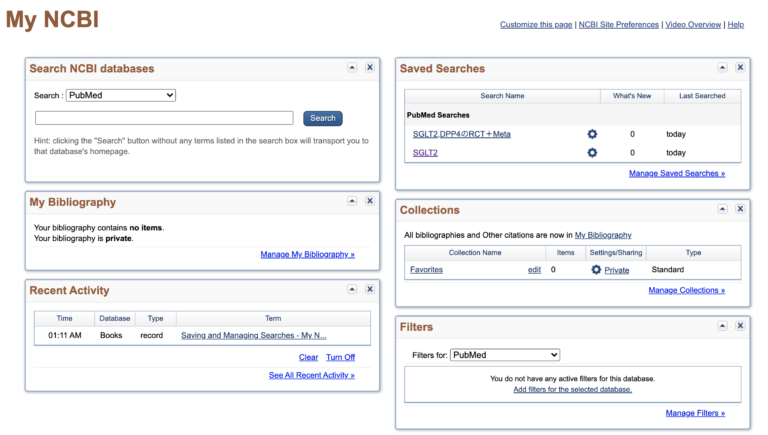768x435 pixels.
Task: Collapse the Filters panel
Action: pyautogui.click(x=722, y=326)
